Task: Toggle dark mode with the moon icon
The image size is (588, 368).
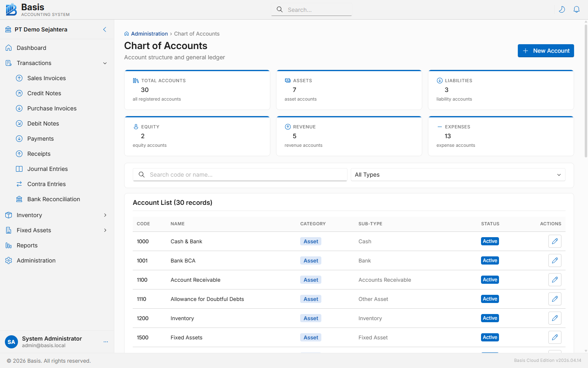Action: (x=562, y=9)
